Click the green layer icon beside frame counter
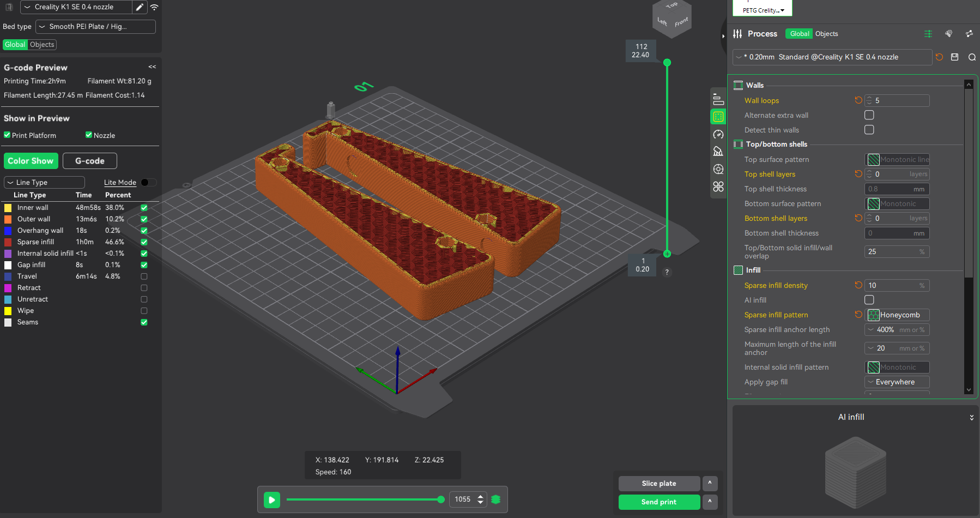The width and height of the screenshot is (980, 518). [x=495, y=499]
